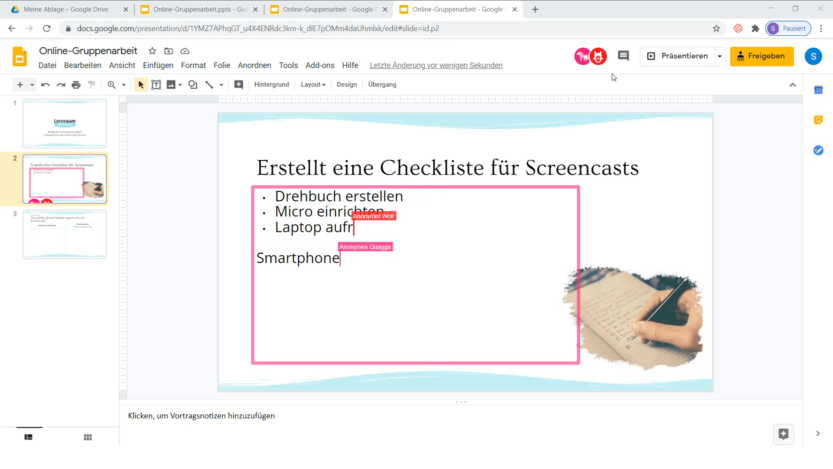Select slide 1 thumbnail
833x469 pixels.
64,124
